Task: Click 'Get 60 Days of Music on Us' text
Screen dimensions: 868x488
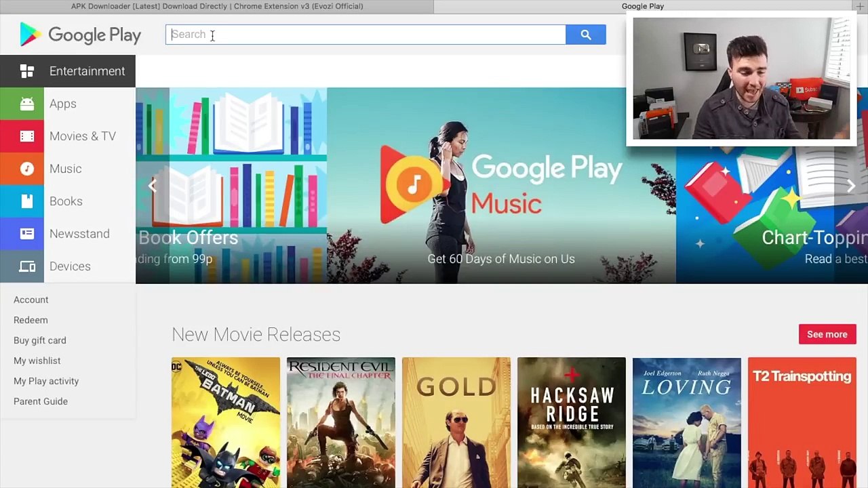Action: pyautogui.click(x=501, y=259)
